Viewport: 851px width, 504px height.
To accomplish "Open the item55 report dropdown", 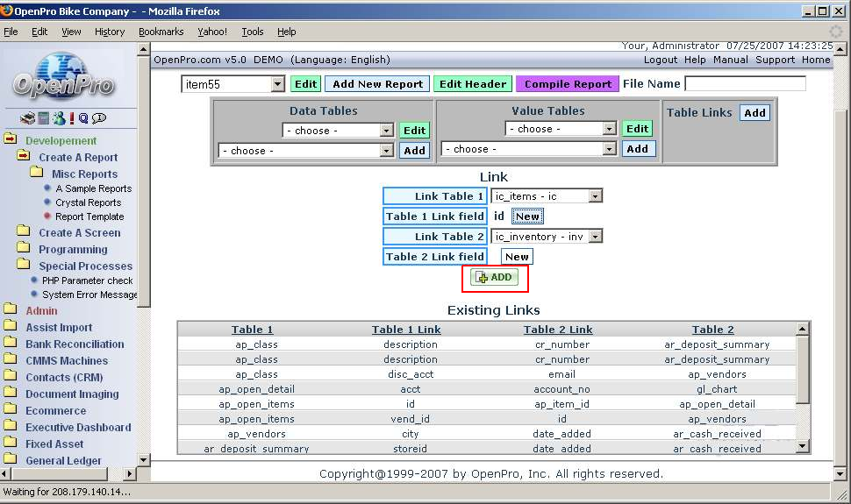I will pos(277,84).
